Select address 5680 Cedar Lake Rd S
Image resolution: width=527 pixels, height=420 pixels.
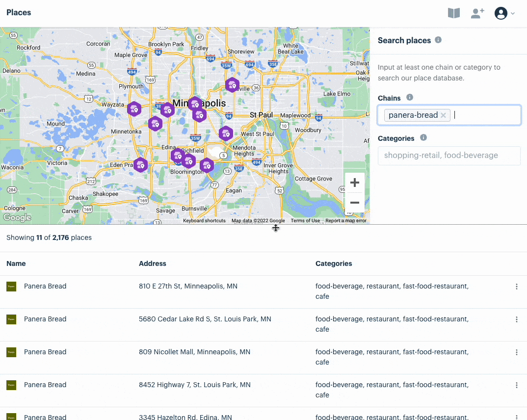(205, 319)
